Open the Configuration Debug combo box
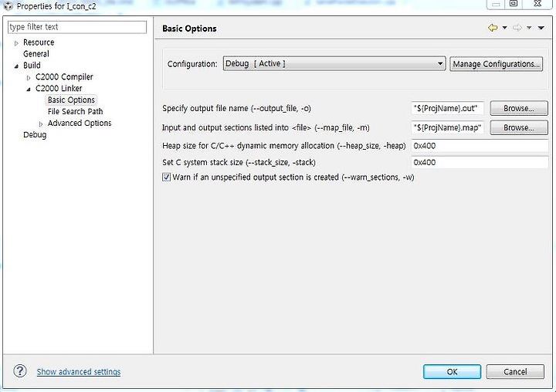The image size is (556, 392). pos(334,64)
